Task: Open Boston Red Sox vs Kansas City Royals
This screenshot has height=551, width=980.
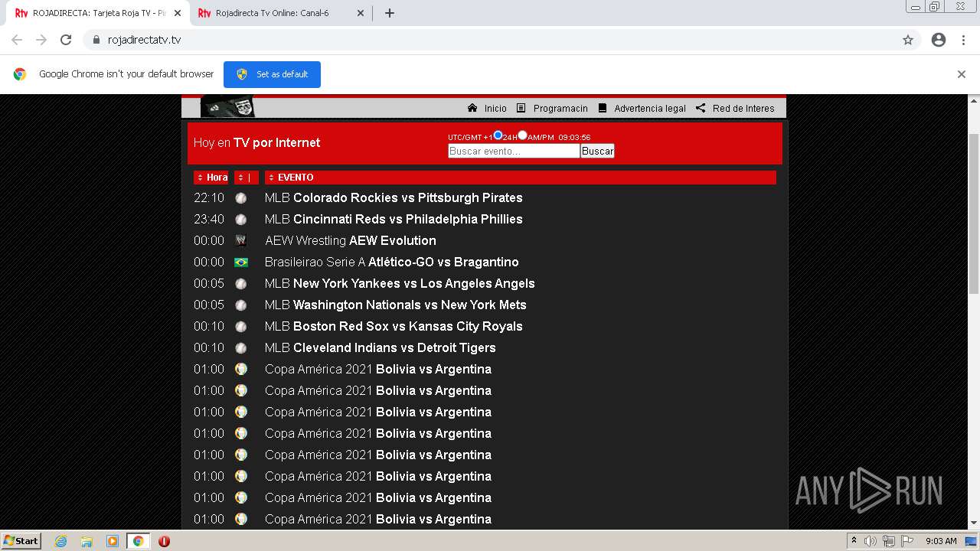Action: pyautogui.click(x=394, y=326)
